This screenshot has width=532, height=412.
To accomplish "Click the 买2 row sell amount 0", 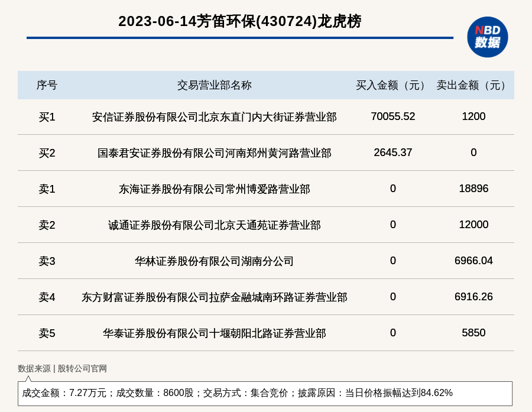I will [473, 153].
